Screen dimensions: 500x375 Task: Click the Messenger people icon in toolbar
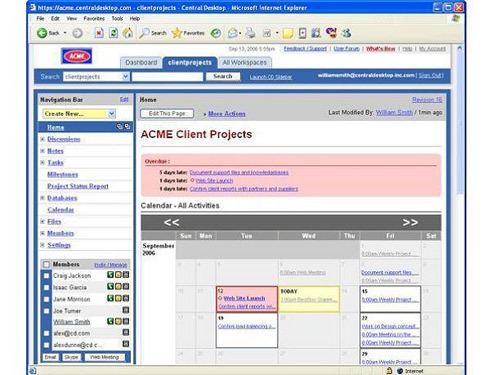346,33
